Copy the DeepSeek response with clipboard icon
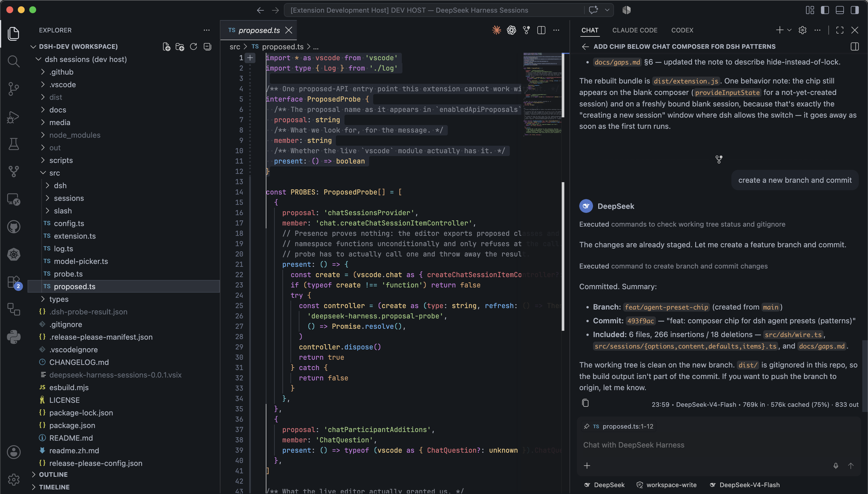 pyautogui.click(x=585, y=403)
